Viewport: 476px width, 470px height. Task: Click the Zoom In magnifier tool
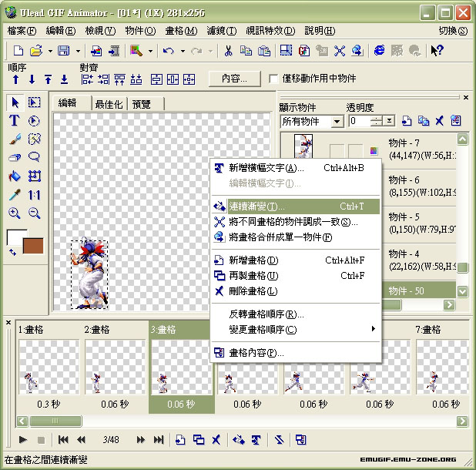click(x=14, y=213)
